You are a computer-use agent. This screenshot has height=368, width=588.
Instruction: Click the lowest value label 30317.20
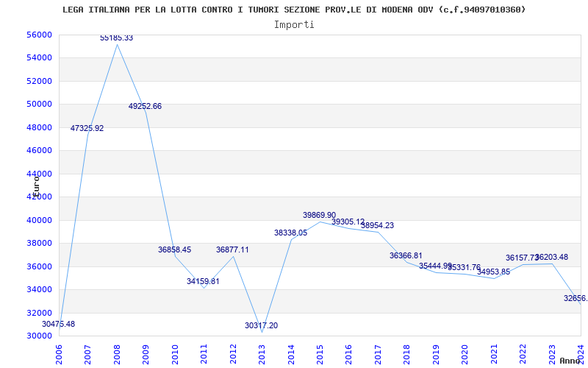click(x=262, y=325)
